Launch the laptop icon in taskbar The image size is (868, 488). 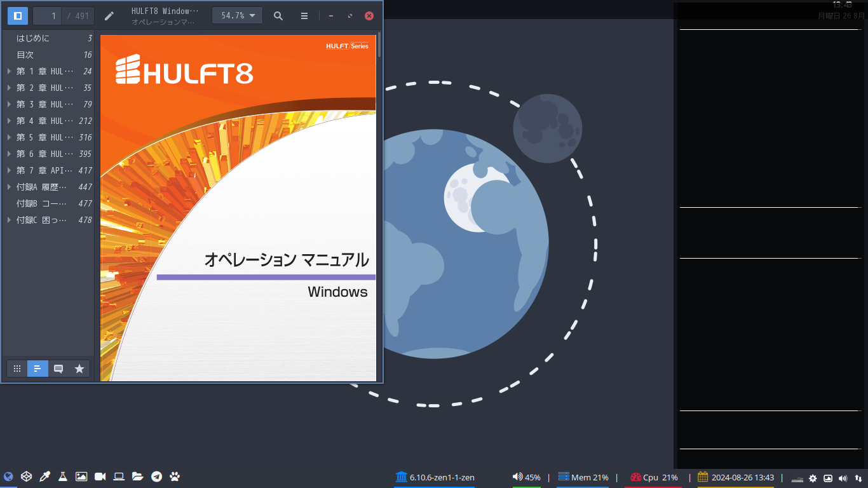[119, 477]
